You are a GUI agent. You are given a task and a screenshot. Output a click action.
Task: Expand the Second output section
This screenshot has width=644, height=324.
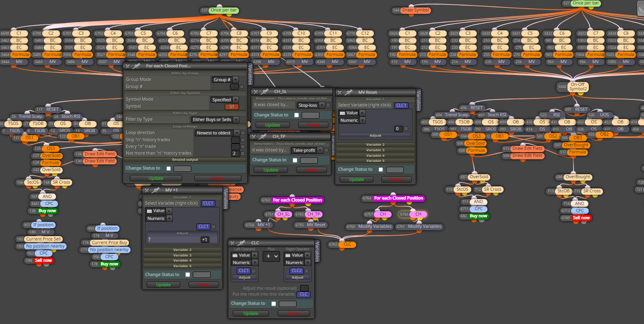185,160
